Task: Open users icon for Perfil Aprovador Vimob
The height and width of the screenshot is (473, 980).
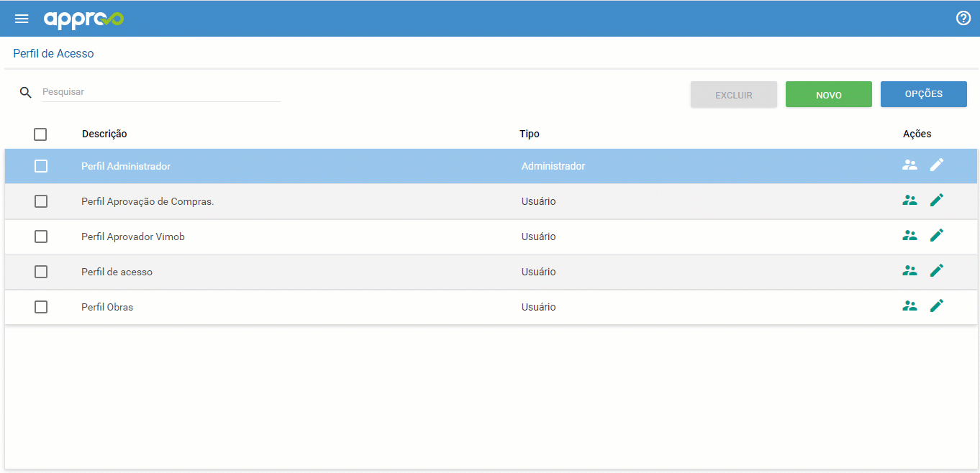Action: click(x=910, y=235)
